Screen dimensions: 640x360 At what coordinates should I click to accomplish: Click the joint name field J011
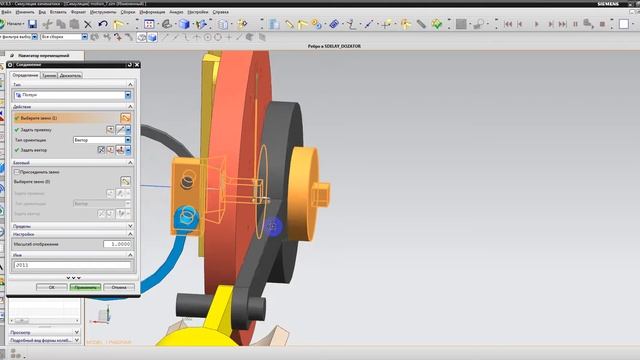point(72,265)
